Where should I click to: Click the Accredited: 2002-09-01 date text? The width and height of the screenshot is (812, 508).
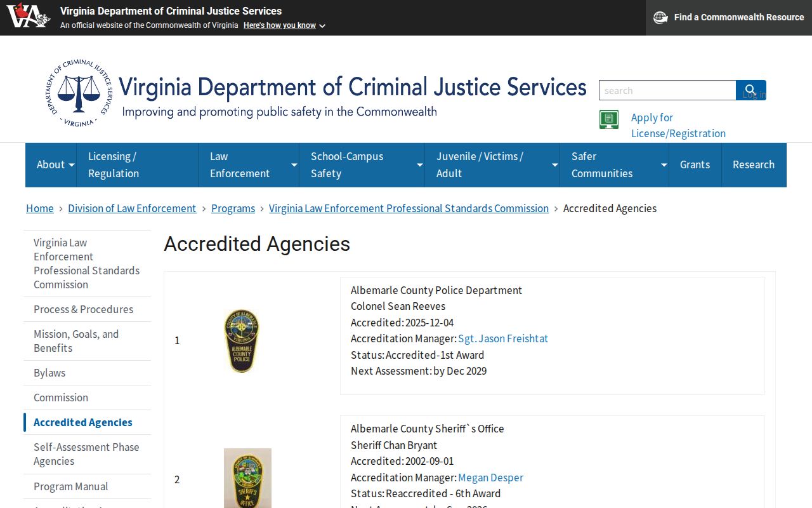pos(402,461)
